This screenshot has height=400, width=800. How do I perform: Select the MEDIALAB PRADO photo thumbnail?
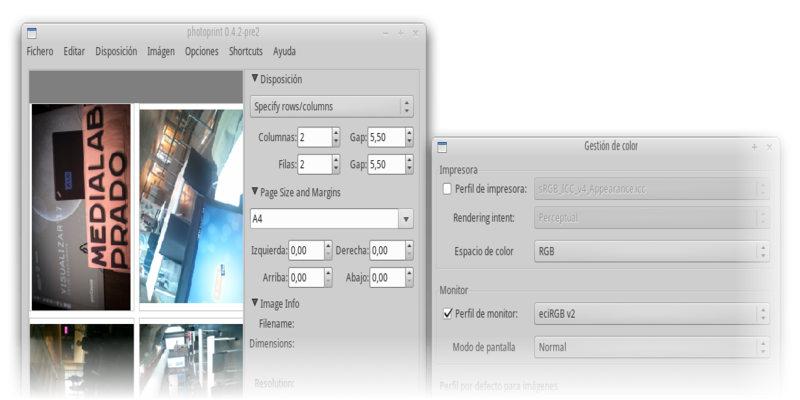click(x=81, y=207)
